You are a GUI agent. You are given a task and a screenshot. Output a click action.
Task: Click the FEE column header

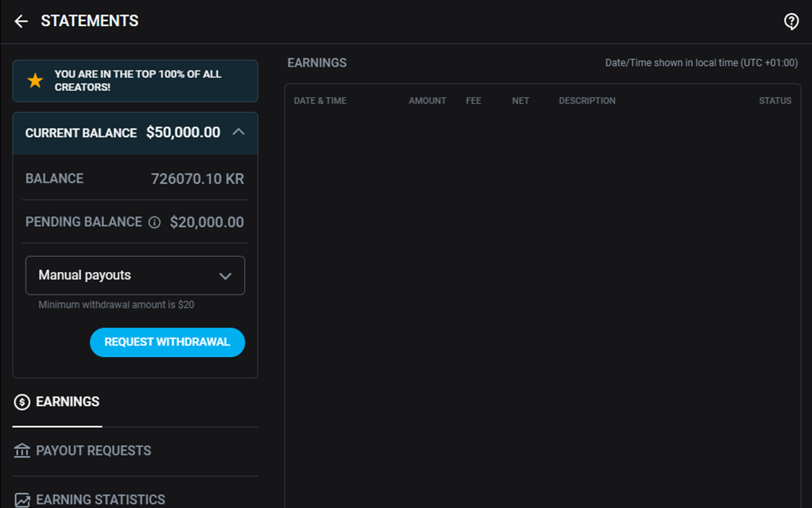tap(474, 101)
